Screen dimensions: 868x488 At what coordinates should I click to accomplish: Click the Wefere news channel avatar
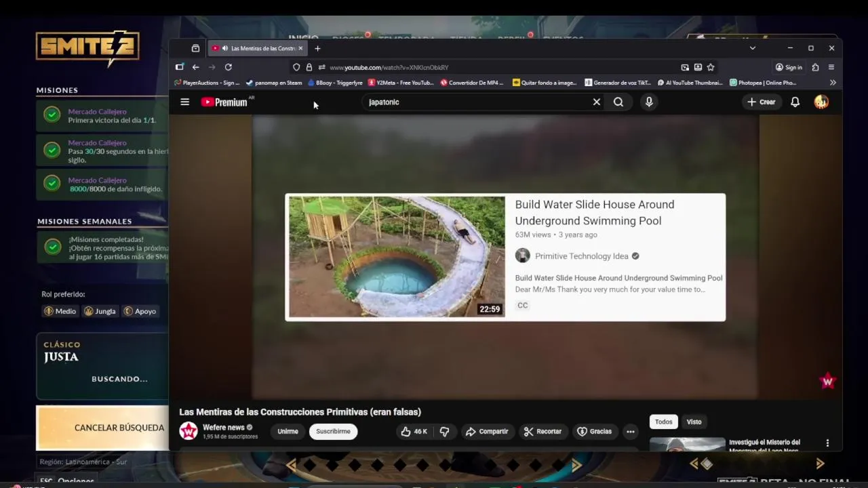point(189,431)
